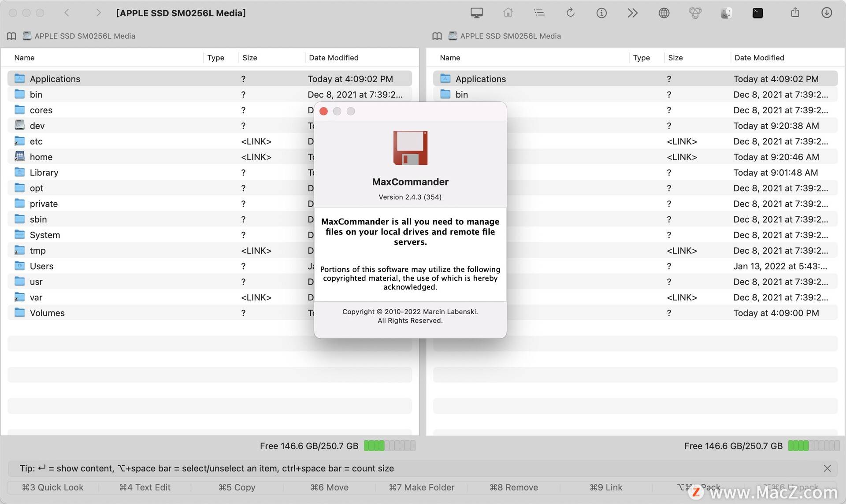Image resolution: width=846 pixels, height=504 pixels.
Task: Sort left panel by Date Modified header
Action: tap(334, 58)
